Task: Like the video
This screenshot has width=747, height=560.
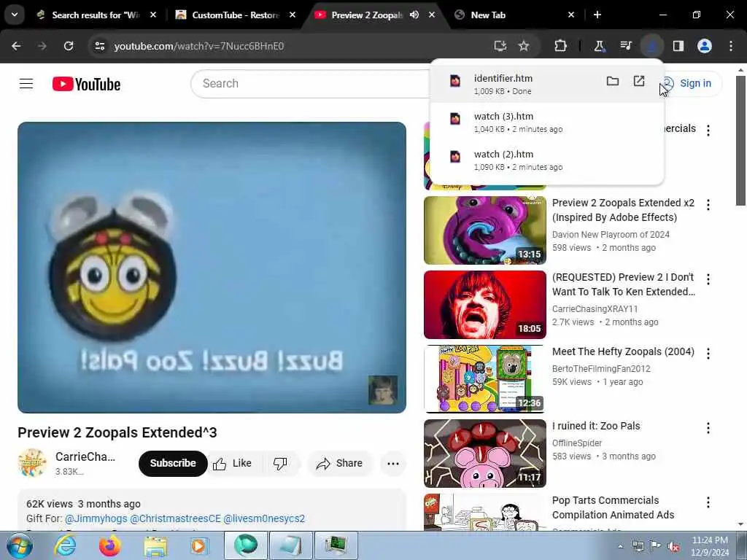Action: [233, 463]
